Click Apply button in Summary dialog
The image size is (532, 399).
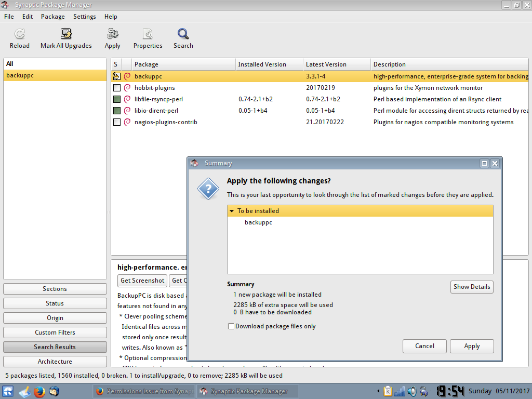coord(472,346)
